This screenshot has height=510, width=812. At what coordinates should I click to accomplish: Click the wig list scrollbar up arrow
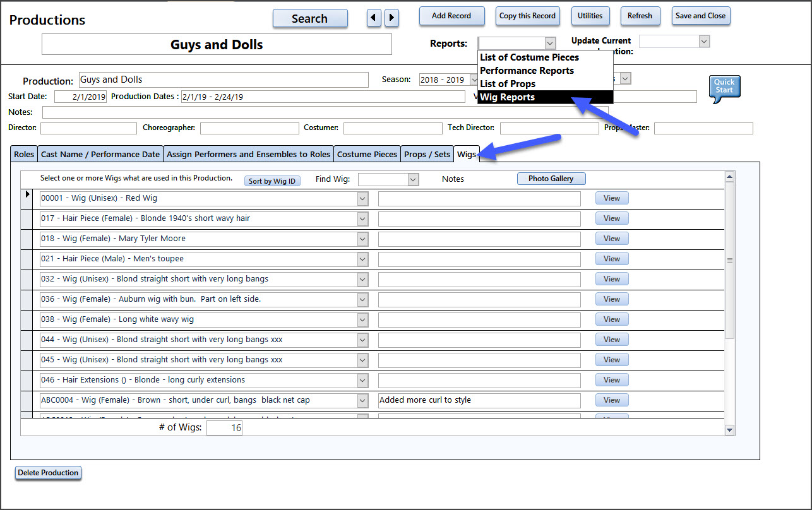click(730, 177)
